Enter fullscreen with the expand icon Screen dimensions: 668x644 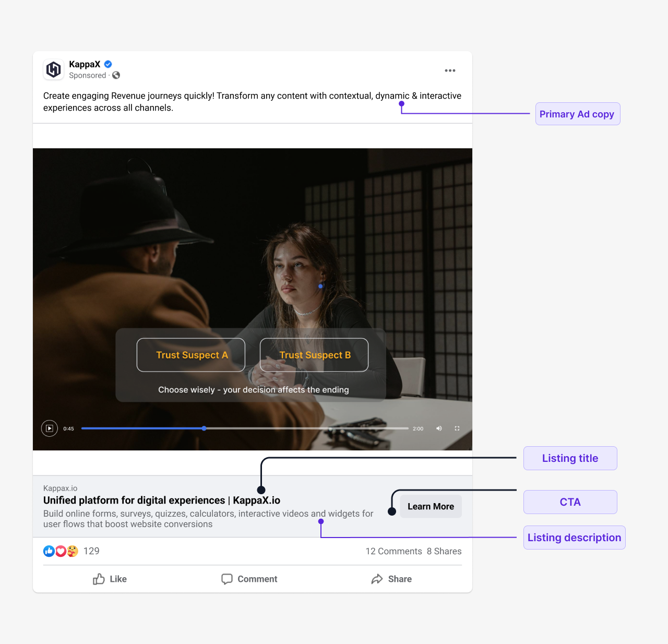457,428
